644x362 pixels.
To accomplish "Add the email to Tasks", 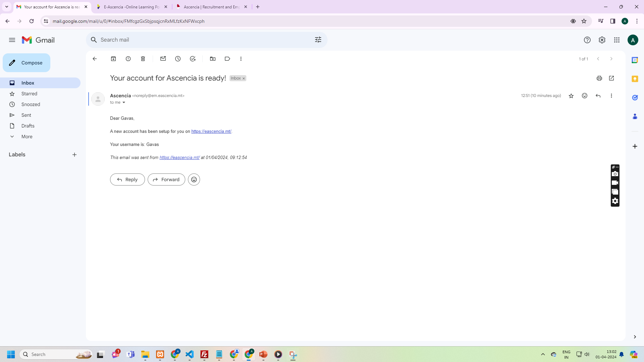I will [x=193, y=59].
